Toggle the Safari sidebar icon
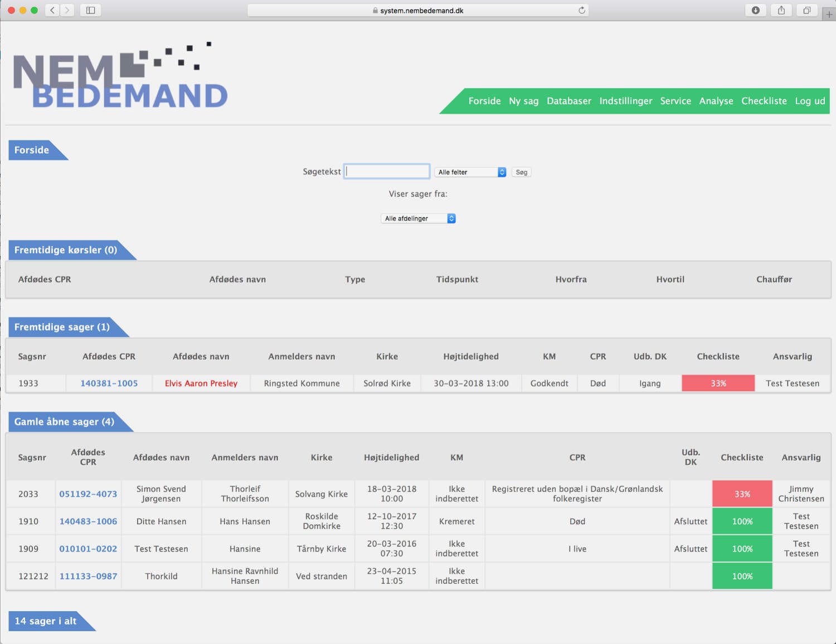The image size is (836, 644). coord(90,10)
